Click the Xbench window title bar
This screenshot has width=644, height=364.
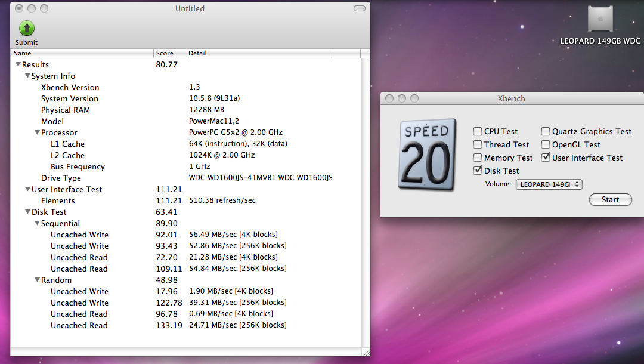[x=512, y=98]
